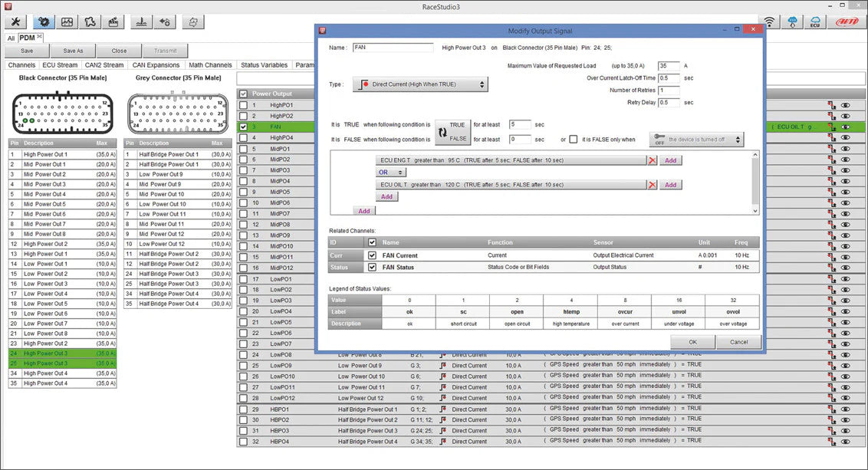Screen dimensions: 868x470
Task: Click the gear configurations toolbar icon
Action: tap(42, 21)
